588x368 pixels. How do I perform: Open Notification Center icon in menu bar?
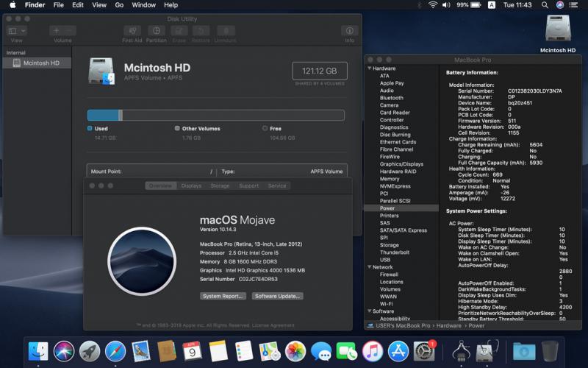point(573,5)
